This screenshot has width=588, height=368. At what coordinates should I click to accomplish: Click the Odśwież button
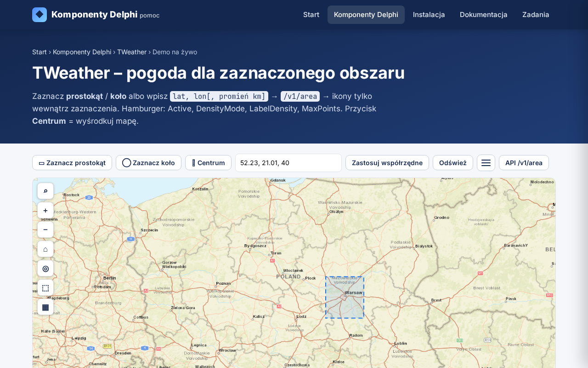pos(453,163)
